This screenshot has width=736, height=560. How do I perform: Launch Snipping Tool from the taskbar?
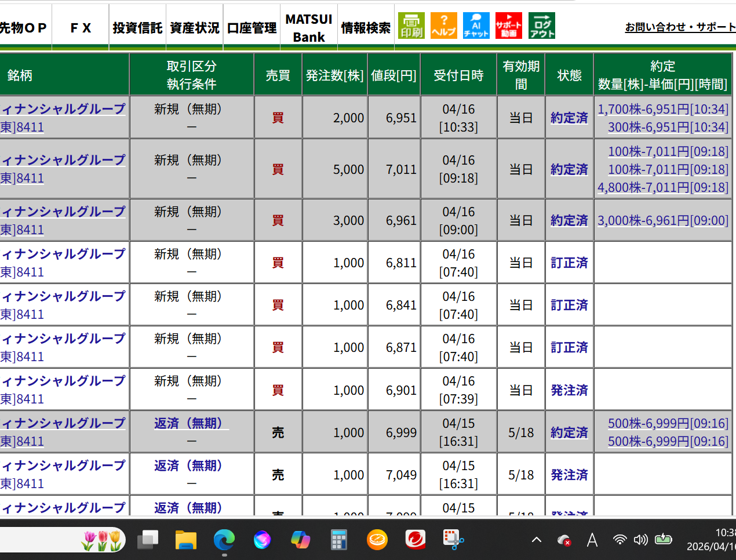pos(453,540)
